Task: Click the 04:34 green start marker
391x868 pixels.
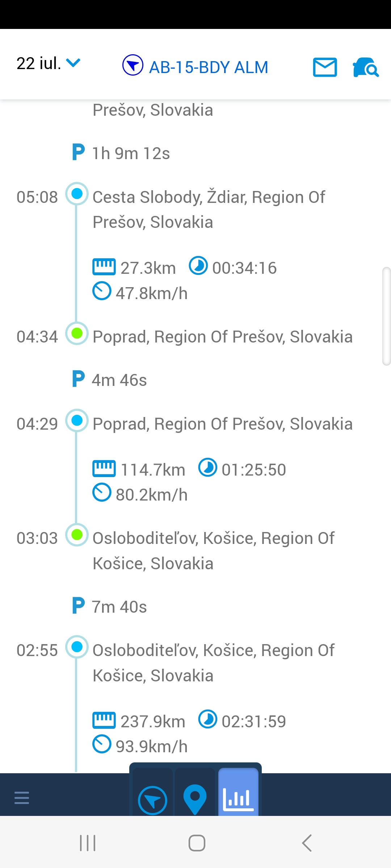Action: click(x=77, y=333)
